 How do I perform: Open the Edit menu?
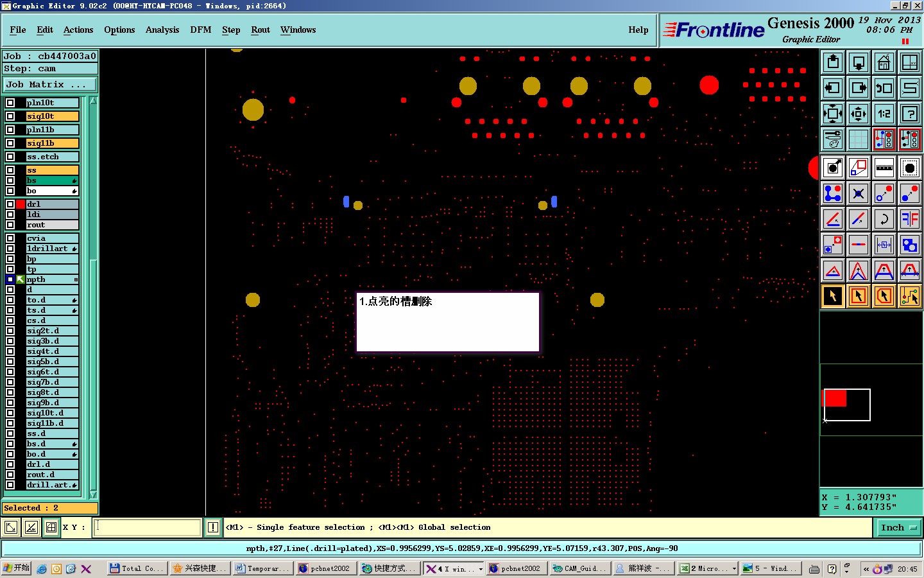pyautogui.click(x=45, y=30)
